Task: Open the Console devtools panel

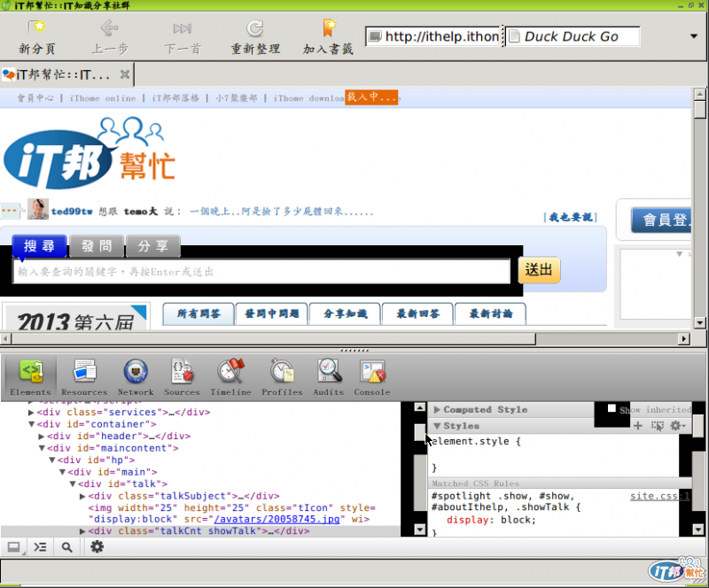Action: coord(372,376)
